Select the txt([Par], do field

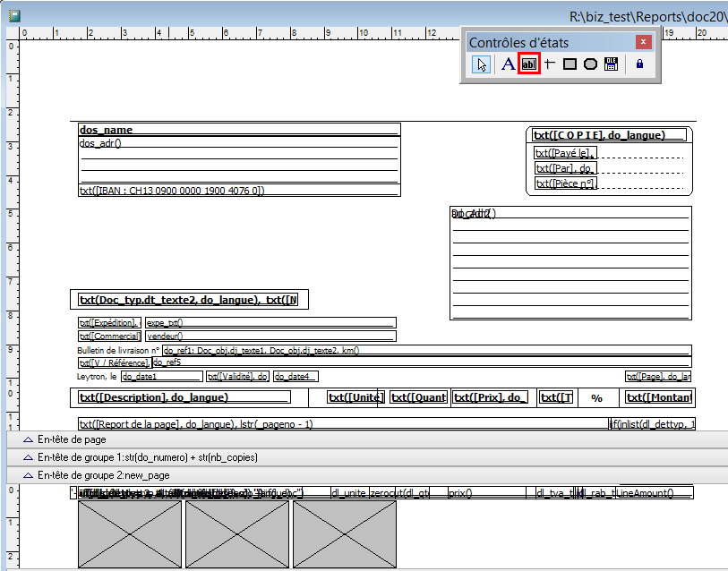[565, 168]
